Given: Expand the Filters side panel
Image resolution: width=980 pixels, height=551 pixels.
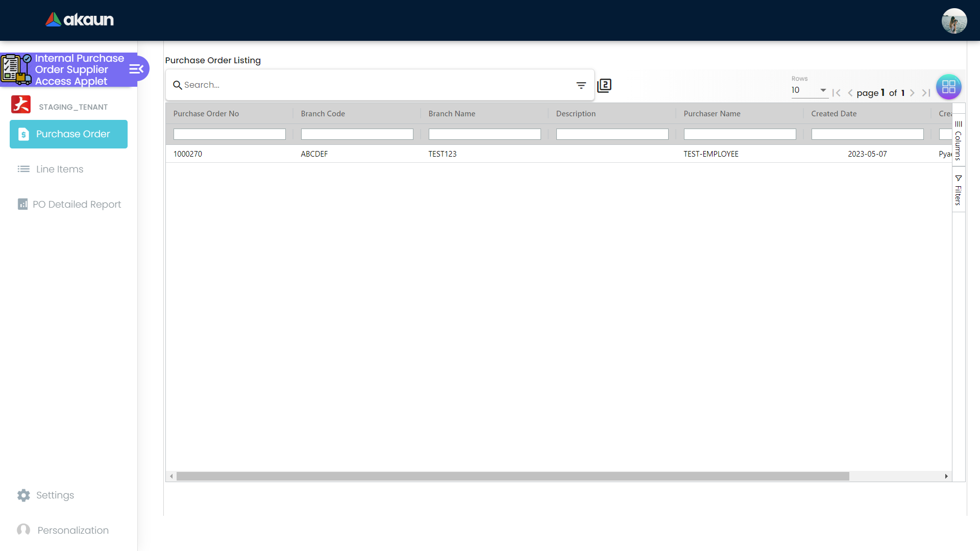Looking at the screenshot, I should (x=958, y=190).
